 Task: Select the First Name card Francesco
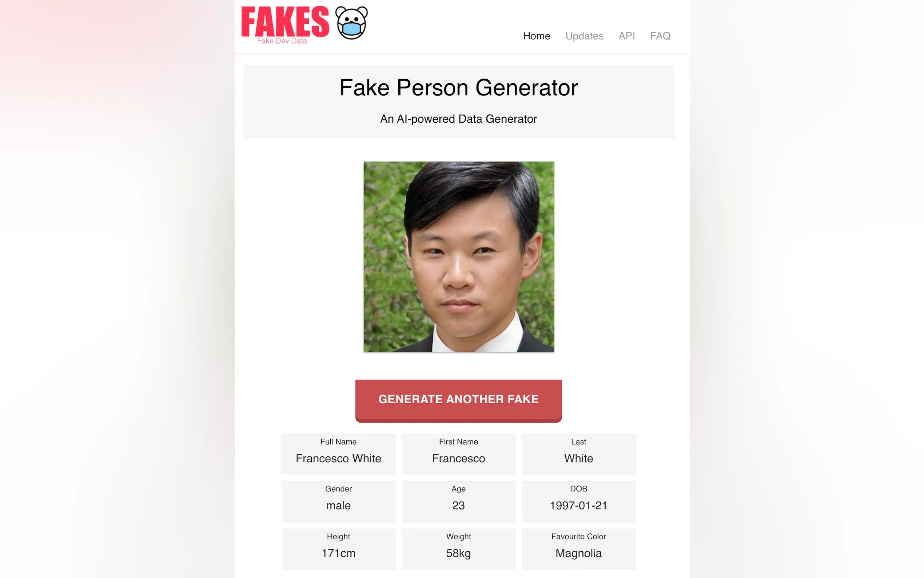458,454
